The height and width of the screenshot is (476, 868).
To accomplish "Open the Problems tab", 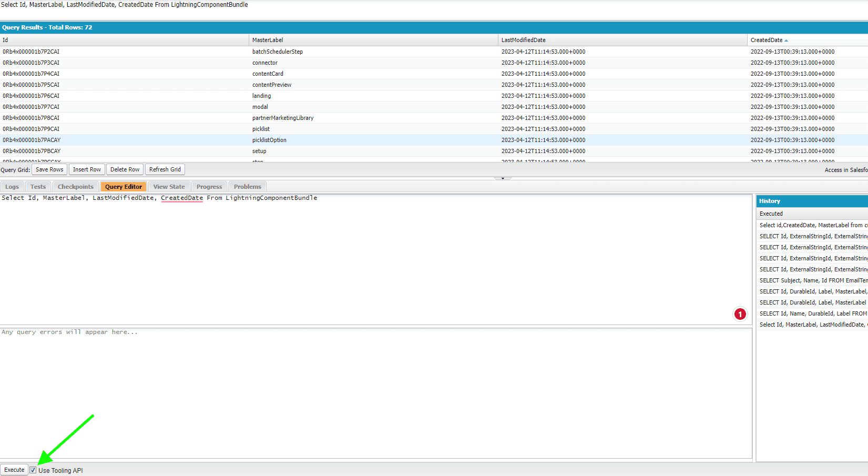I will point(247,186).
